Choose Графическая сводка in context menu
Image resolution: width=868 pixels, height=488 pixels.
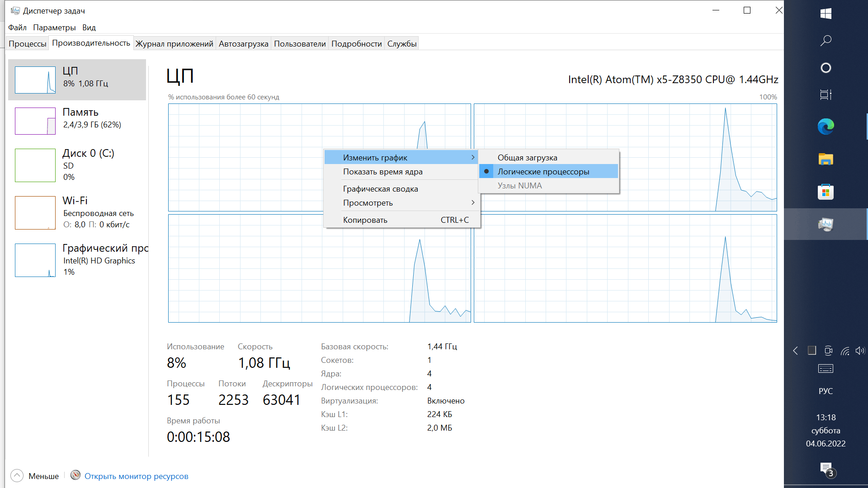click(x=401, y=189)
